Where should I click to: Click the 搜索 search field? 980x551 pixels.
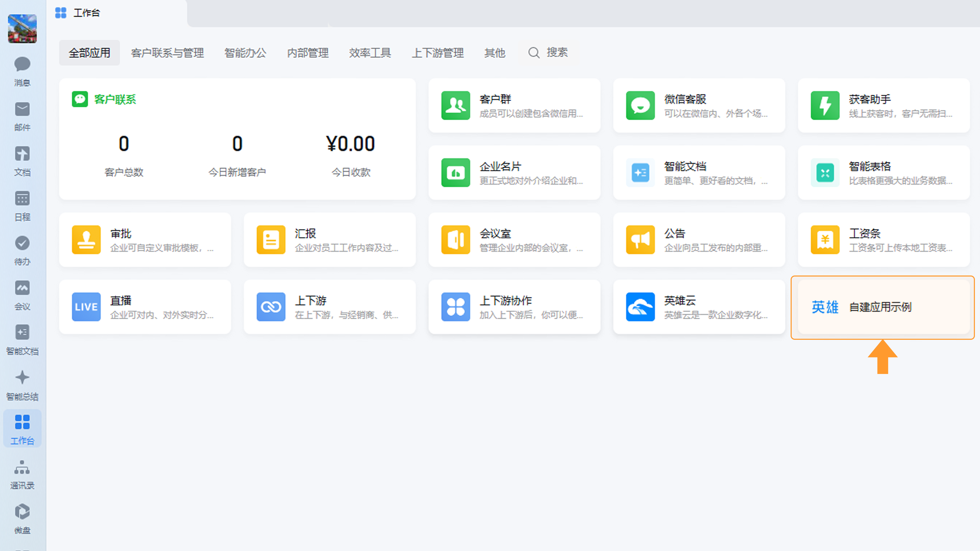tap(549, 53)
